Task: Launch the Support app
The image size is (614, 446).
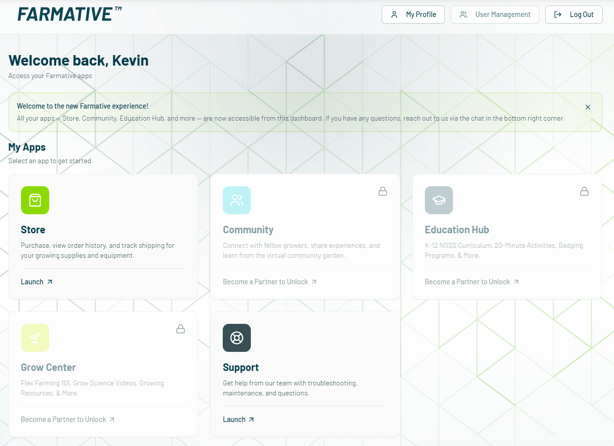Action: [239, 420]
